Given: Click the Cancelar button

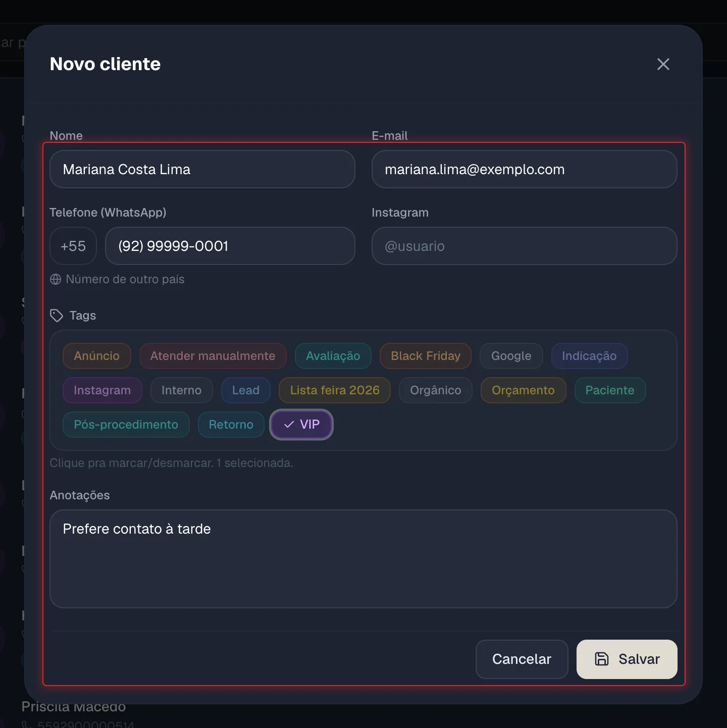Looking at the screenshot, I should [x=522, y=659].
